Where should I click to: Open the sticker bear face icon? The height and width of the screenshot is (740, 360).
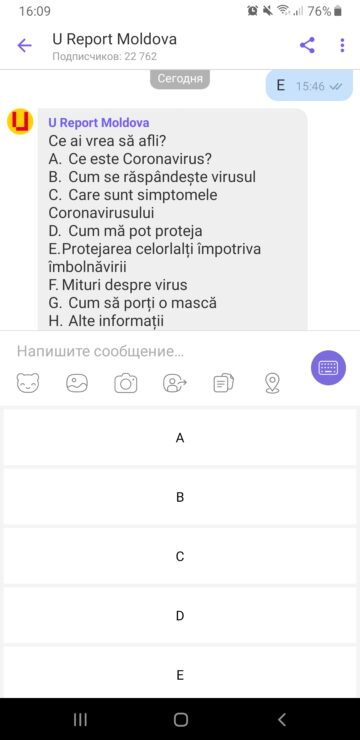tap(28, 383)
